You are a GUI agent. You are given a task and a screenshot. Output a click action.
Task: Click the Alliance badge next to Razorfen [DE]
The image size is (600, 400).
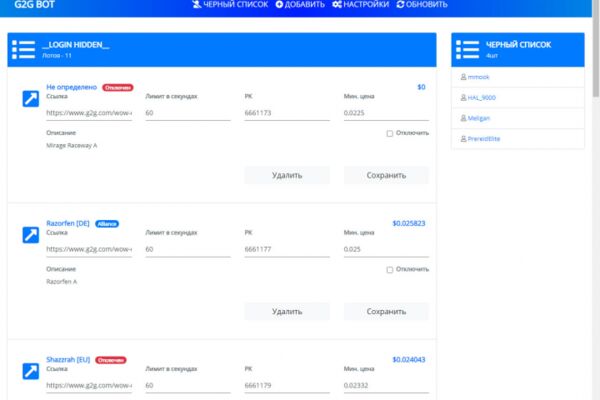click(x=107, y=224)
